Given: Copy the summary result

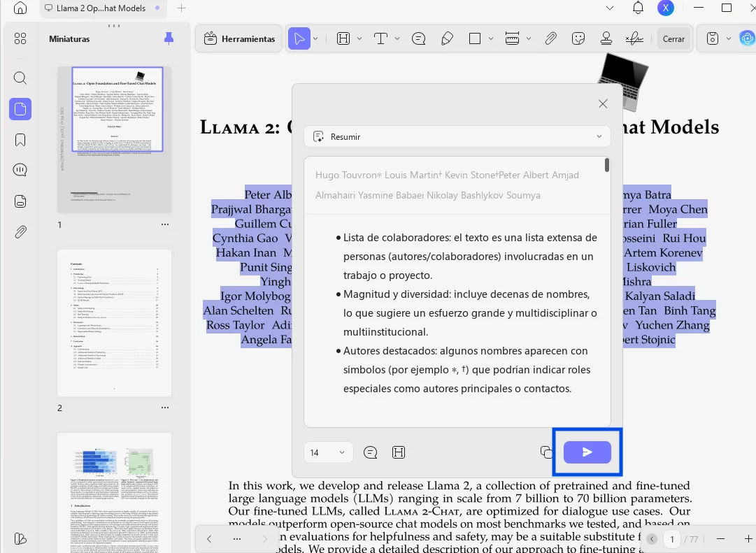Looking at the screenshot, I should point(546,452).
